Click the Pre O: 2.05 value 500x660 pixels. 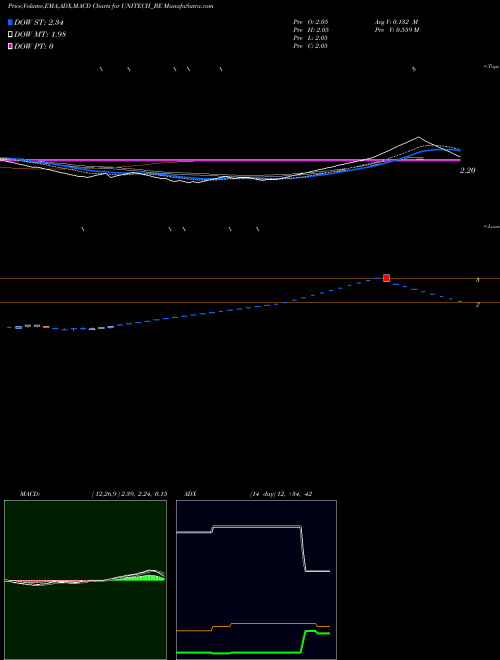pyautogui.click(x=311, y=22)
